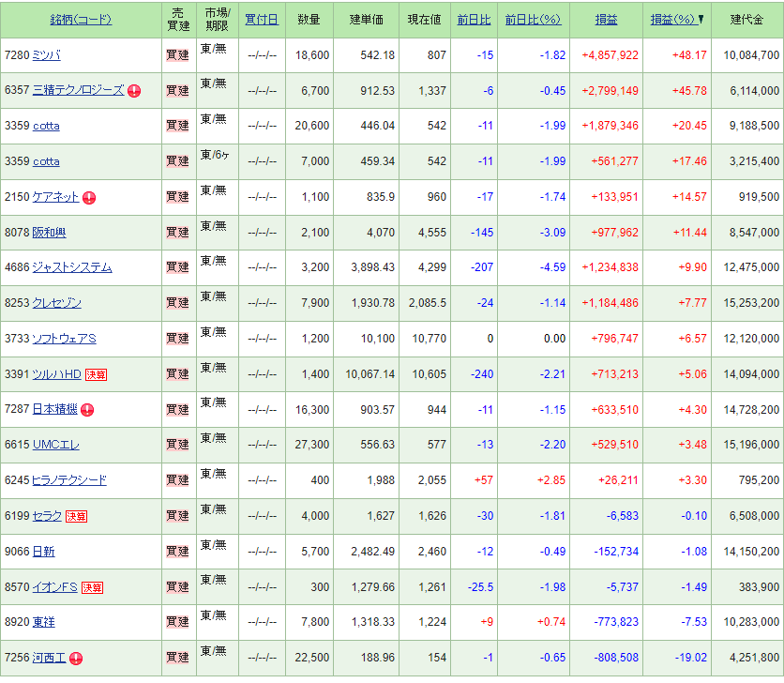Open the 三精テクノロジーズ stock link
This screenshot has width=784, height=683.
tap(78, 90)
